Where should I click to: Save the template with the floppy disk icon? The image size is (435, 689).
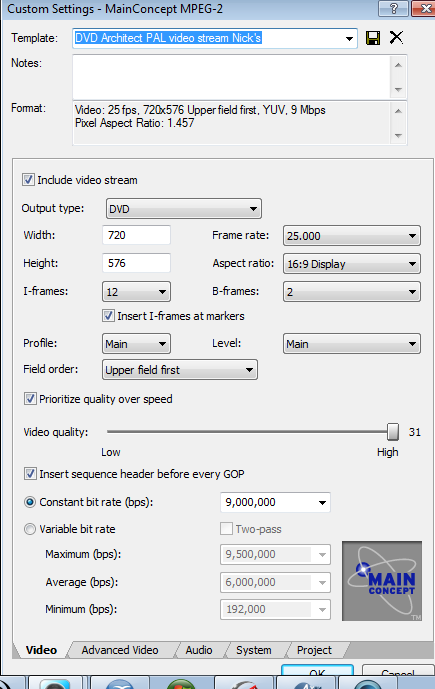click(373, 38)
